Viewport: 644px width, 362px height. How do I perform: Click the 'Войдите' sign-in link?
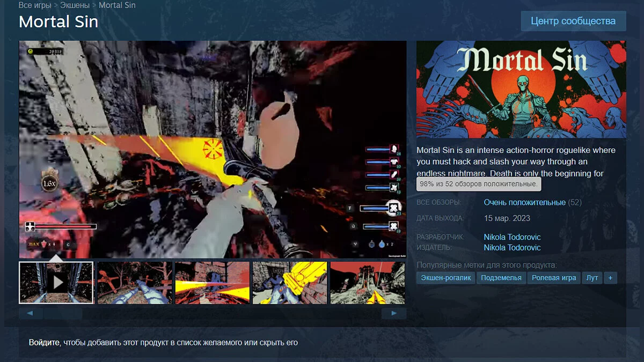(44, 342)
